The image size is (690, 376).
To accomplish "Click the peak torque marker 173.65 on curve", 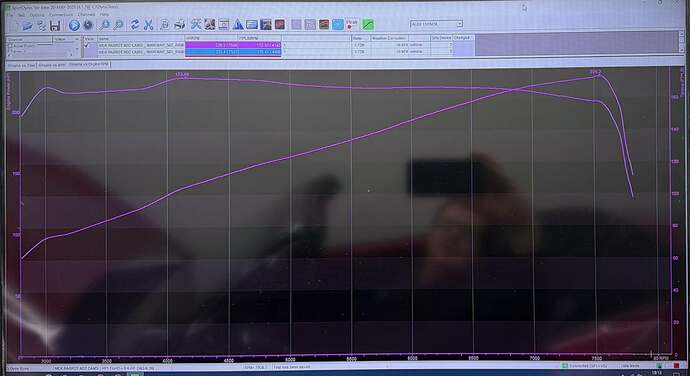I will [x=182, y=75].
